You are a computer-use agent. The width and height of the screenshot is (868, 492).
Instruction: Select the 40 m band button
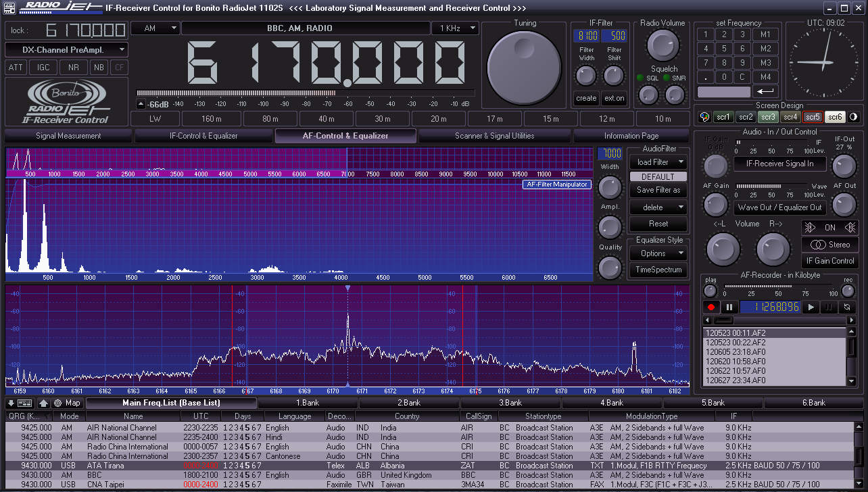click(x=327, y=119)
